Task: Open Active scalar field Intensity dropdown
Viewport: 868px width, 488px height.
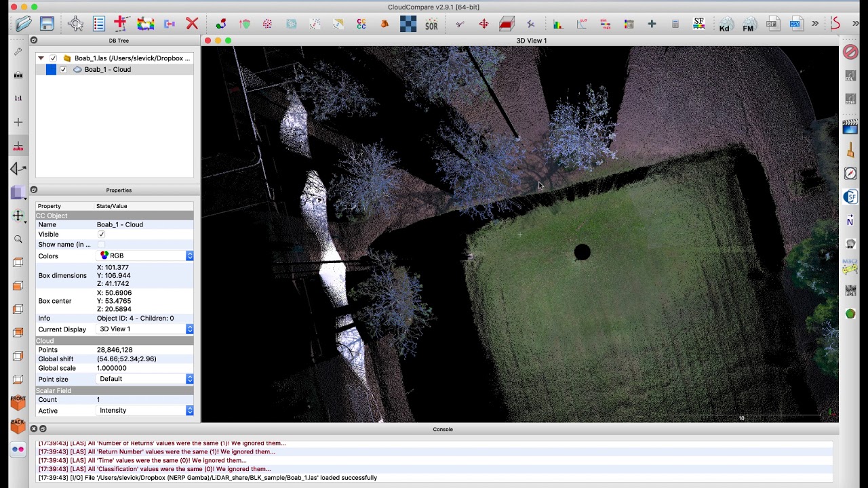Action: pos(145,410)
